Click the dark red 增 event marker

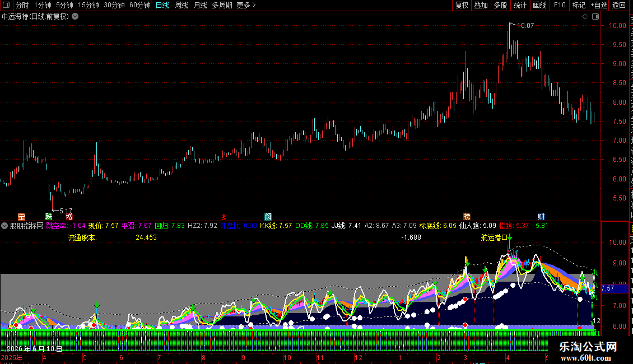[x=69, y=217]
